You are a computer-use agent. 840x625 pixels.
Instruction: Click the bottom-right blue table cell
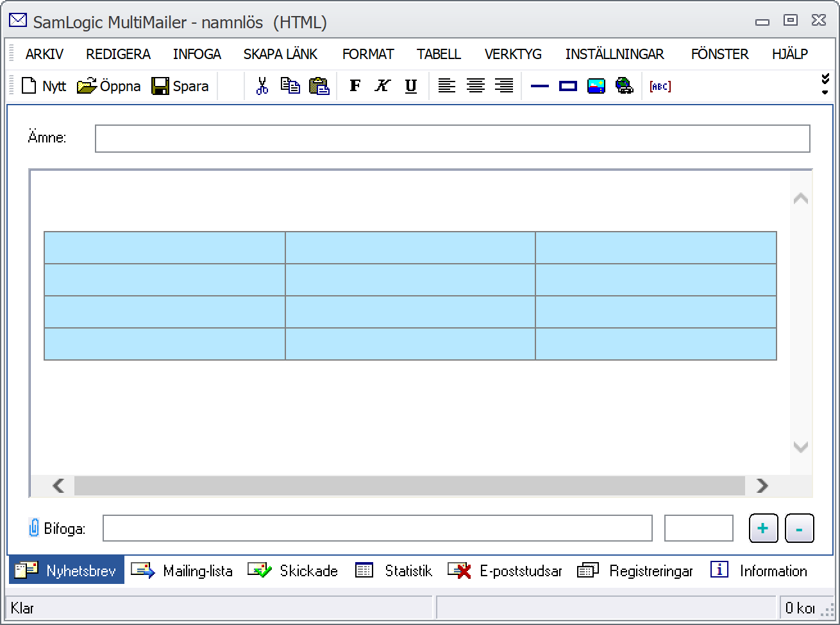pos(656,344)
